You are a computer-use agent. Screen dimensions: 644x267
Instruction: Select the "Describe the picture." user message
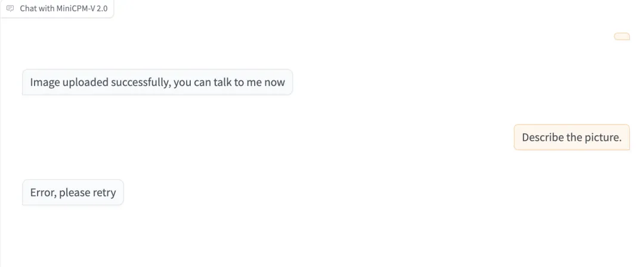[572, 137]
